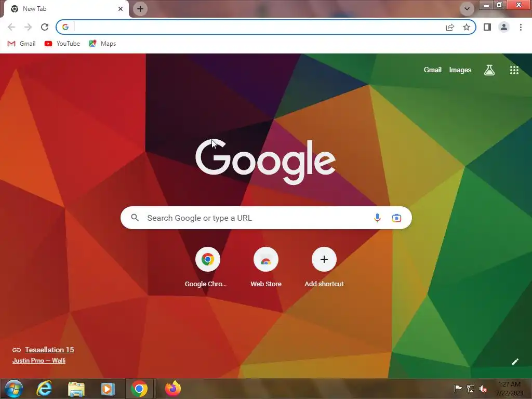This screenshot has height=399, width=532.
Task: Click the 1:27 AM taskbar clock
Action: click(x=509, y=389)
